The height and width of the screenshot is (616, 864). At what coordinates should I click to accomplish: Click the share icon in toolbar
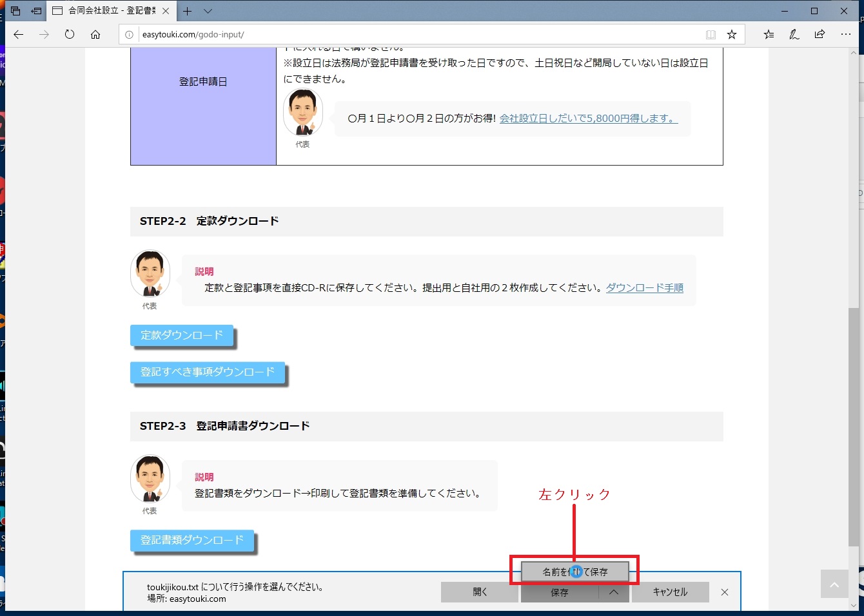820,35
